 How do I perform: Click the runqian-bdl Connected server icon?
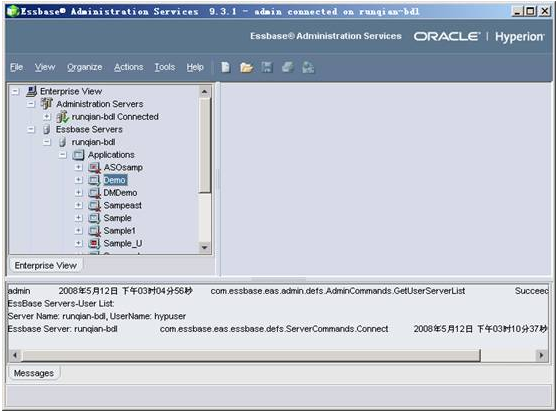pyautogui.click(x=63, y=117)
